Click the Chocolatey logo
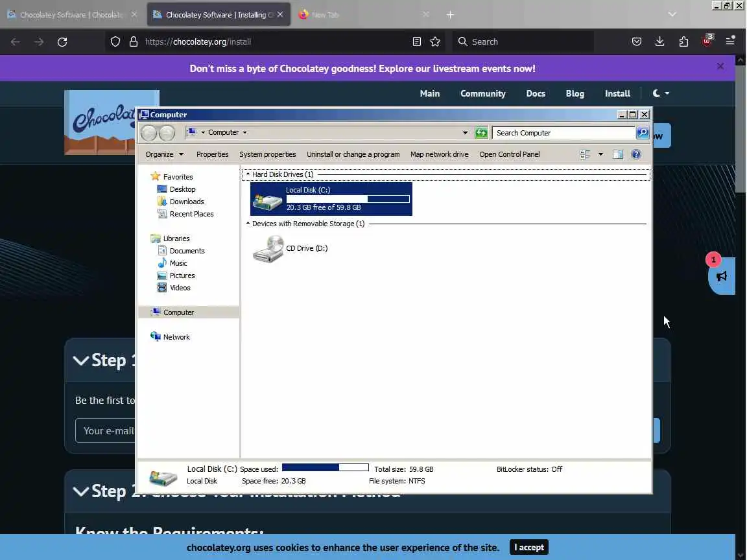 pyautogui.click(x=100, y=122)
